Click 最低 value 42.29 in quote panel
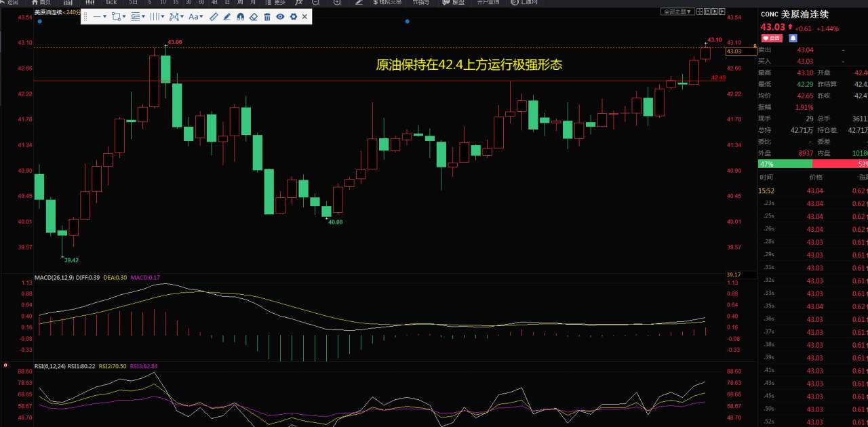The width and height of the screenshot is (868, 427). point(805,84)
